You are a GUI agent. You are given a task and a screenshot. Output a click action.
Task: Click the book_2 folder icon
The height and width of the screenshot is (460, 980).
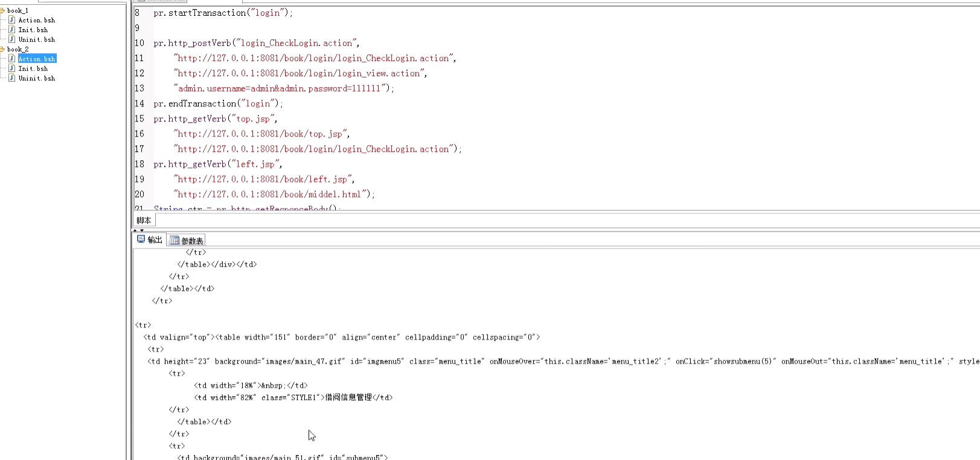point(2,49)
